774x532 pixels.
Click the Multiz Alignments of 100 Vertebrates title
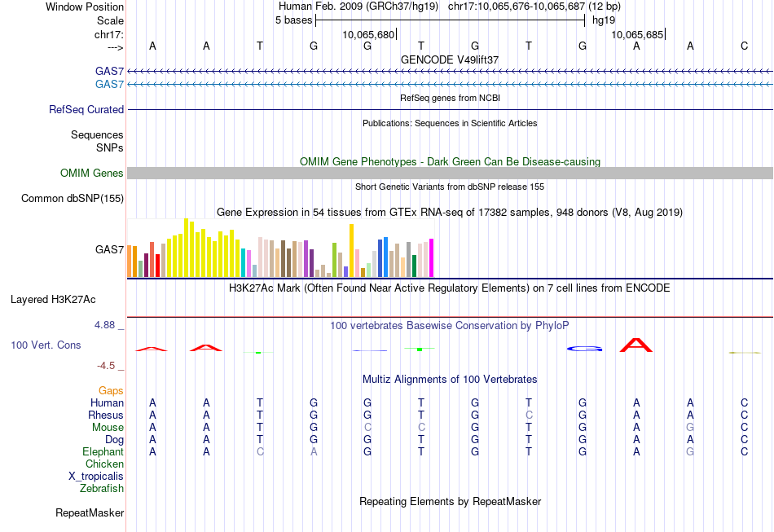[450, 379]
